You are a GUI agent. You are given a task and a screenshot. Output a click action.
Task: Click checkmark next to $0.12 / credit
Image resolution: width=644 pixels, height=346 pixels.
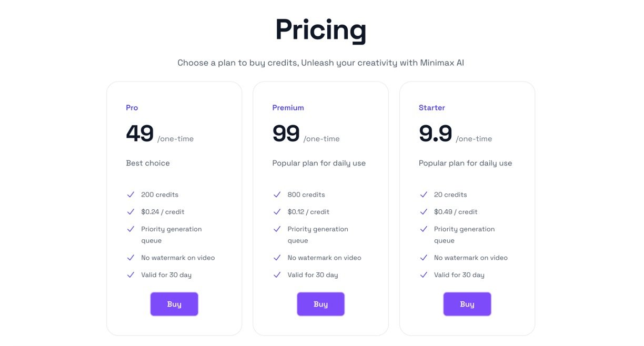tap(277, 212)
